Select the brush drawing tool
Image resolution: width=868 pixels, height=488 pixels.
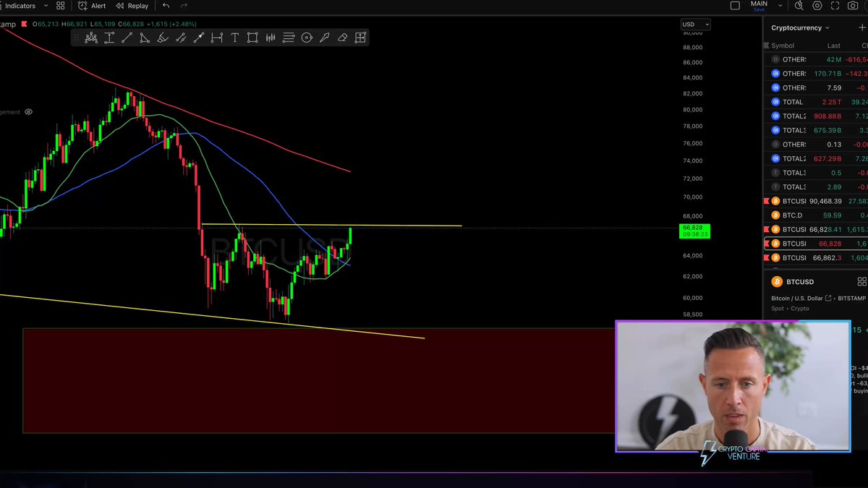(163, 38)
